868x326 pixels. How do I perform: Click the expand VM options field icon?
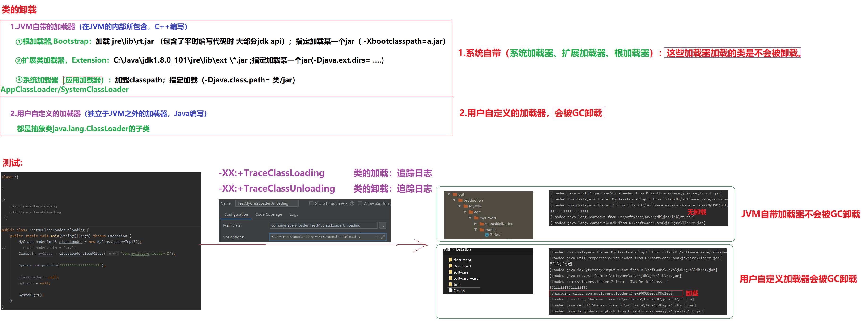pyautogui.click(x=383, y=237)
